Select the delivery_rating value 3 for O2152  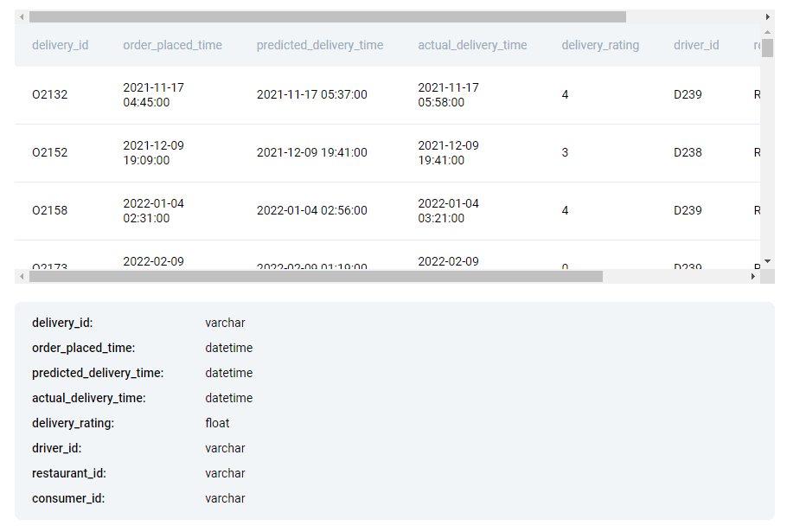pyautogui.click(x=565, y=152)
